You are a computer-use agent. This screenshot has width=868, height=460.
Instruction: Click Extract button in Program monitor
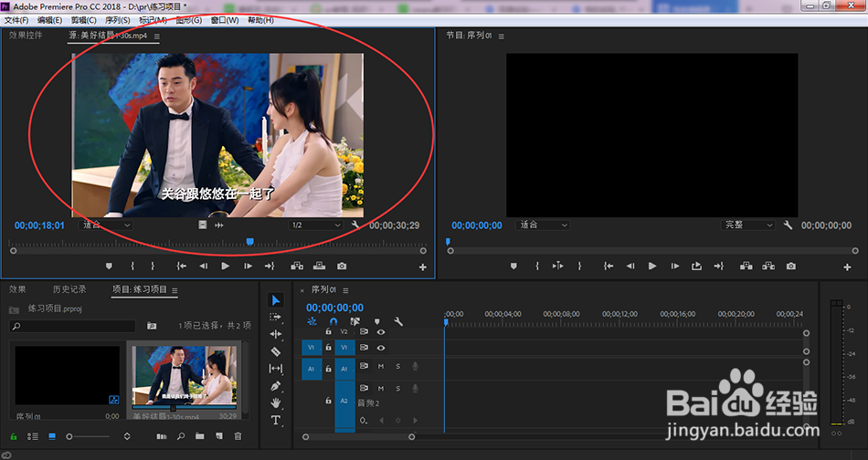click(x=768, y=266)
